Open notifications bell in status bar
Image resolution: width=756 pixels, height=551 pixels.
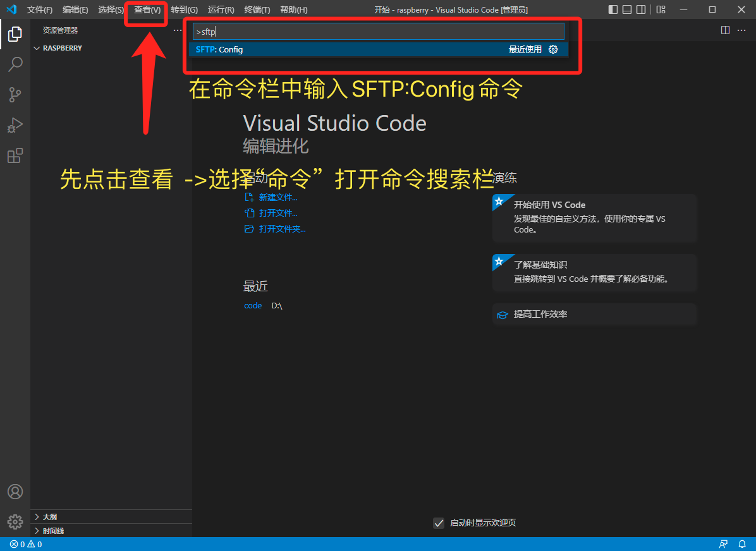[742, 544]
